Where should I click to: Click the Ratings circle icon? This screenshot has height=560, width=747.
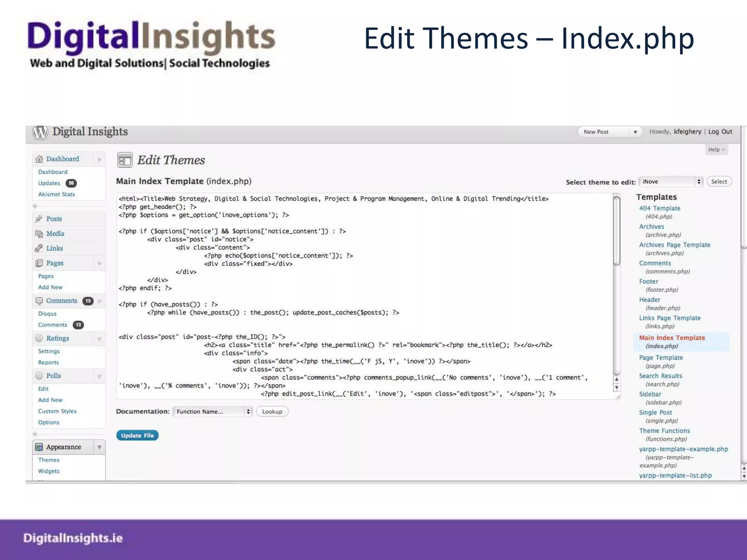point(39,338)
